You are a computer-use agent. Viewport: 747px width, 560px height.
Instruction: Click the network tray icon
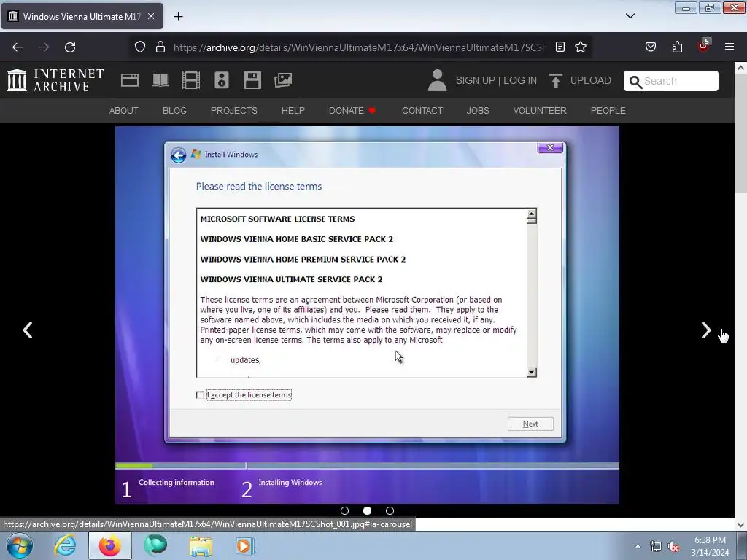point(656,546)
